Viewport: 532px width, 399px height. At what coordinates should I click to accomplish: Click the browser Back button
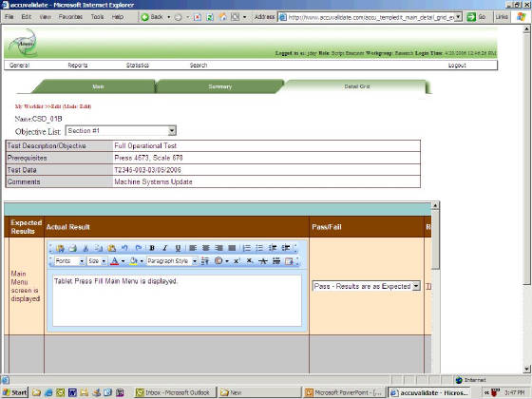tap(152, 17)
